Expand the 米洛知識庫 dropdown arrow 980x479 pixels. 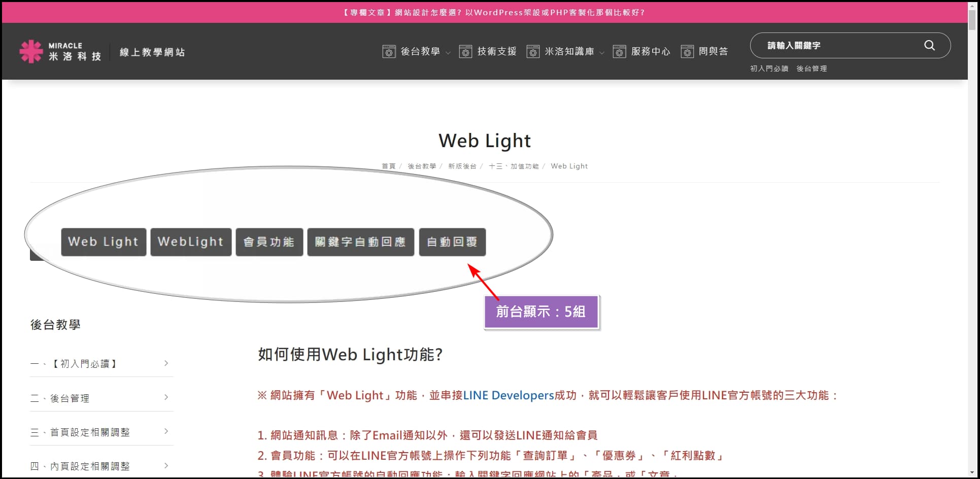[x=602, y=53]
